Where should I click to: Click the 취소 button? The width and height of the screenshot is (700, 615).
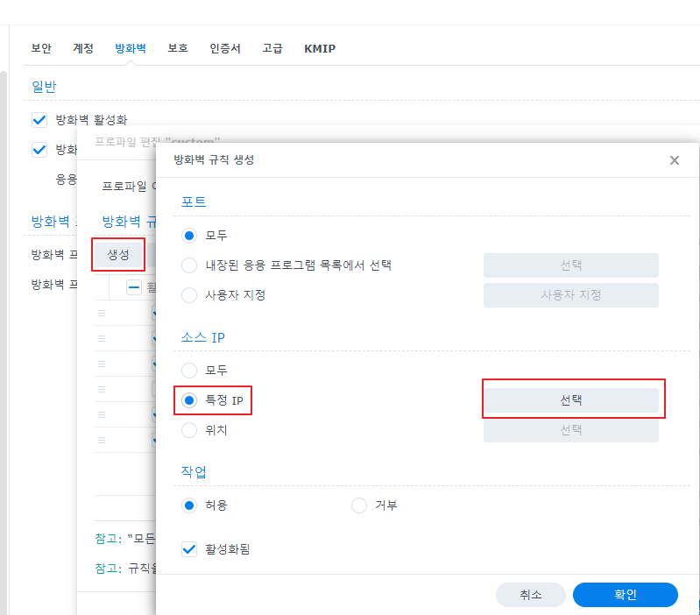tap(530, 595)
